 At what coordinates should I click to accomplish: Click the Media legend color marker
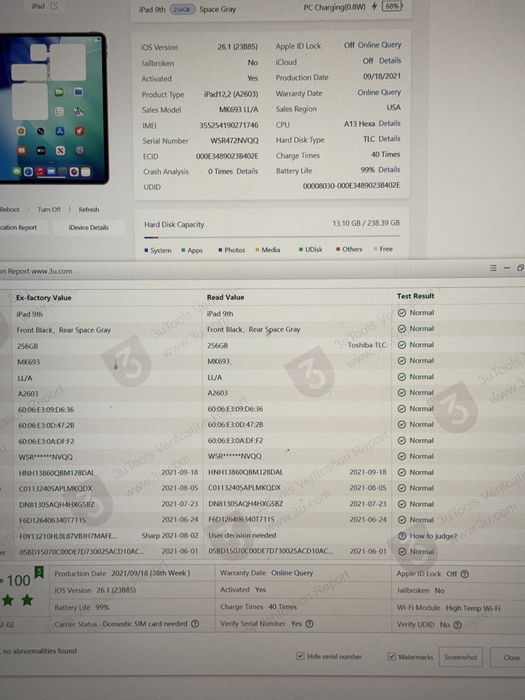coord(257,250)
